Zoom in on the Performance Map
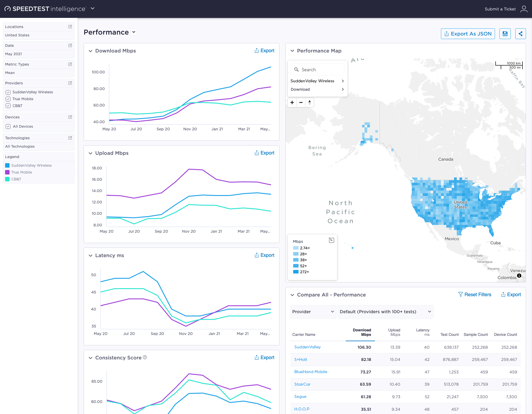 pos(292,102)
